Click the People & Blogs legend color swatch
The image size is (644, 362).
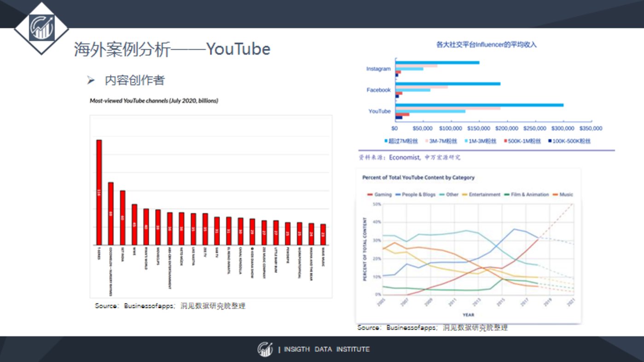coord(398,195)
